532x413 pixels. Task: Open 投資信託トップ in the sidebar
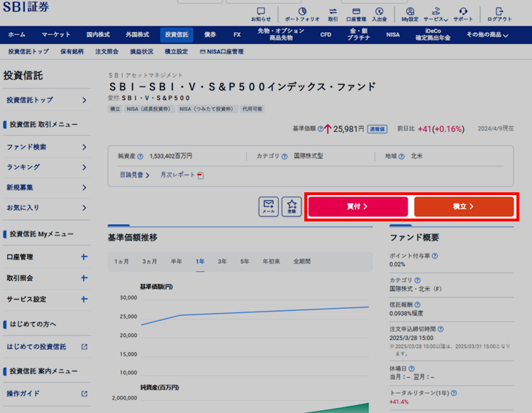(47, 100)
